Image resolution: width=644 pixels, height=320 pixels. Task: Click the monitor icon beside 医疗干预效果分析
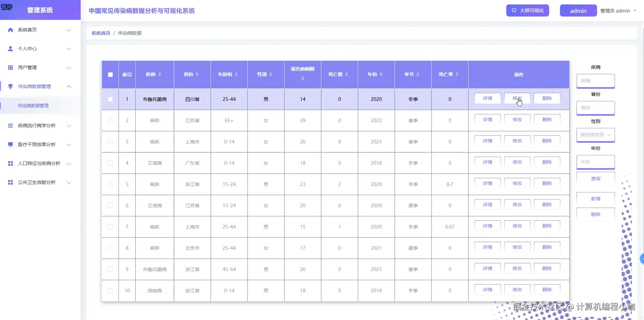tap(11, 145)
